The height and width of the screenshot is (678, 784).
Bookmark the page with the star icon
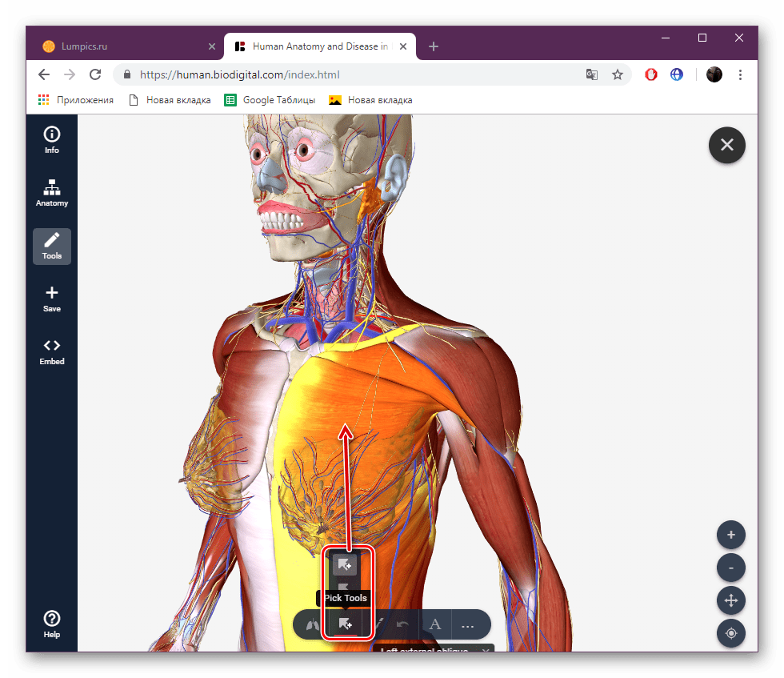(618, 74)
